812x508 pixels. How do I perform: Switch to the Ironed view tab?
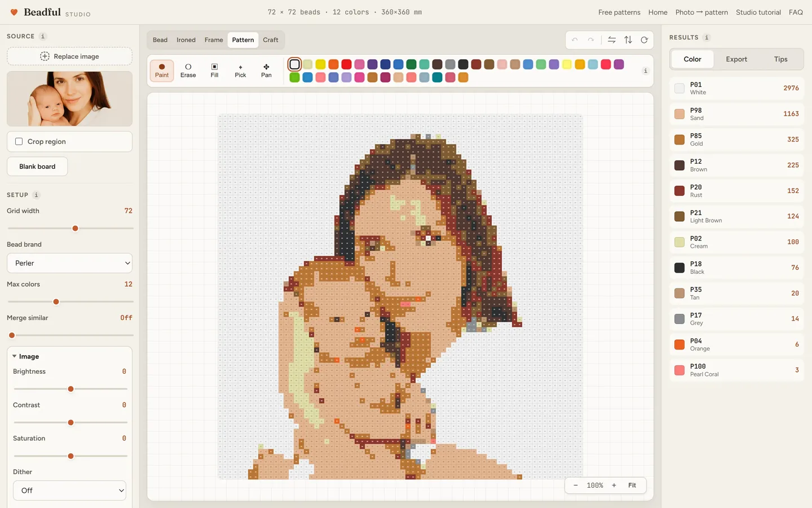click(186, 40)
